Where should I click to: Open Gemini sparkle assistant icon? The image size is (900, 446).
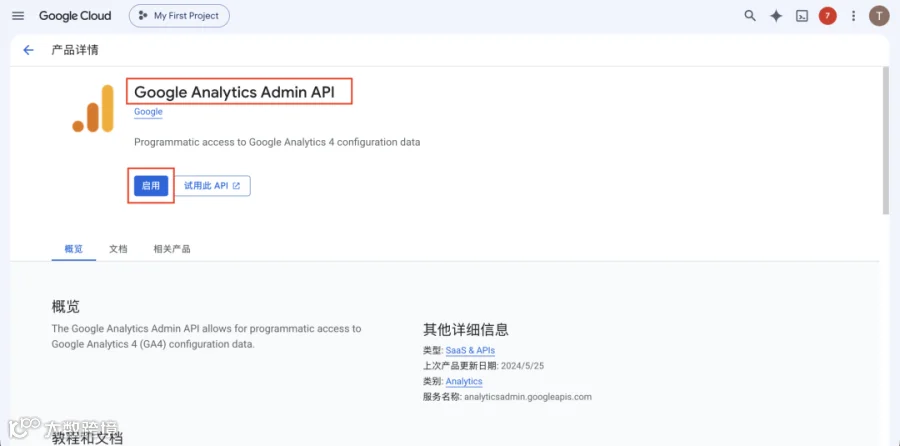776,16
